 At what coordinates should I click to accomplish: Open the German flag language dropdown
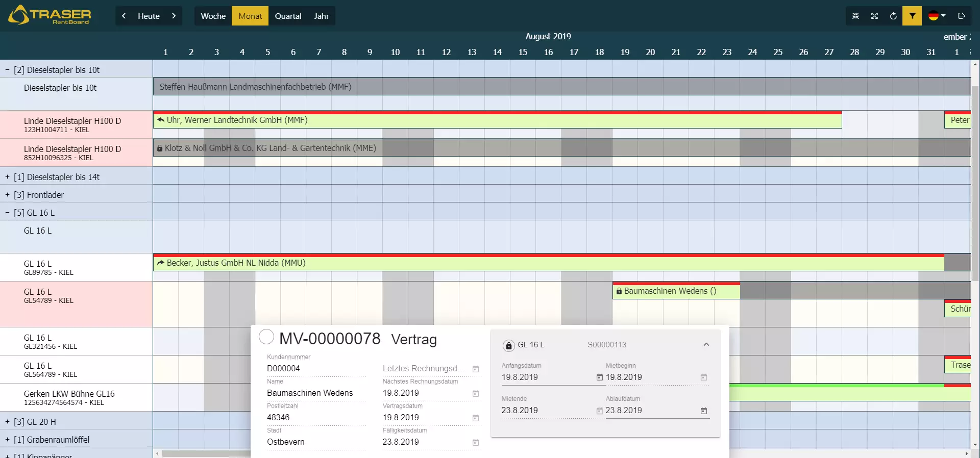pyautogui.click(x=937, y=16)
